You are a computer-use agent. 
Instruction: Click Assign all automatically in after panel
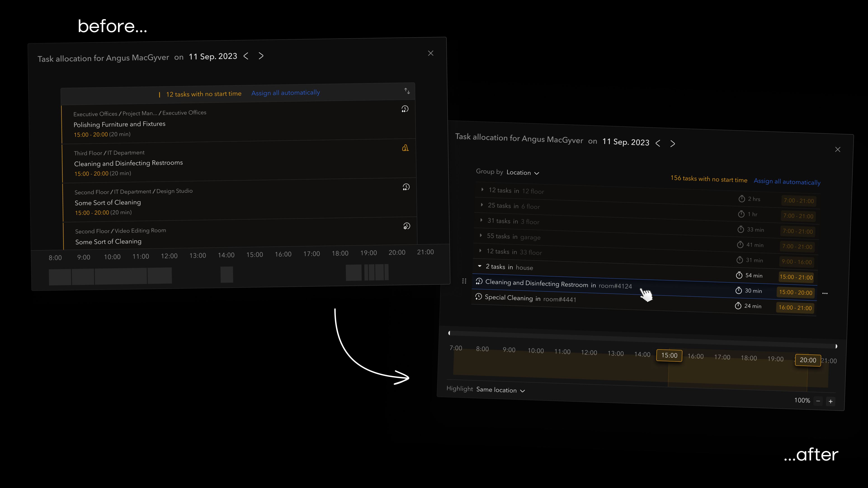(x=787, y=181)
